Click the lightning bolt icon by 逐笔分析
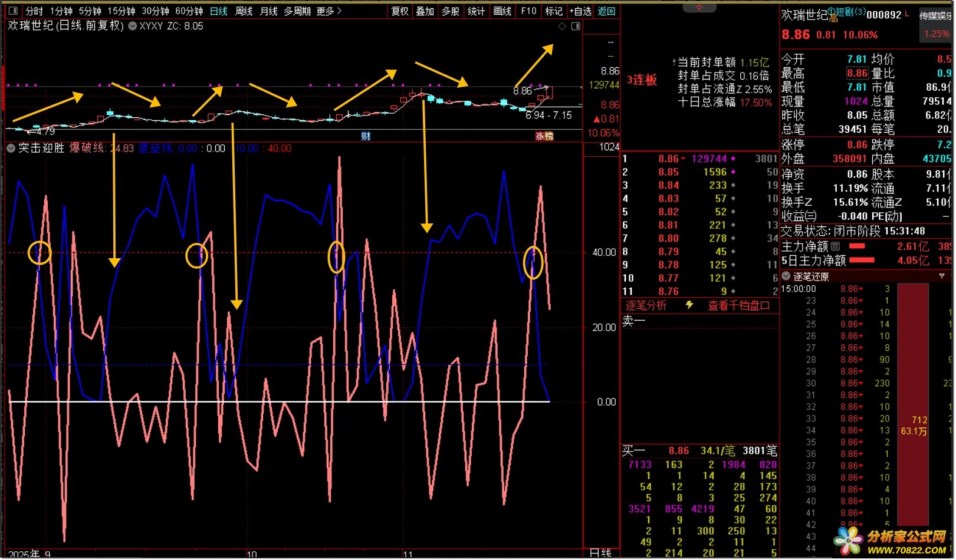956x560 pixels. pyautogui.click(x=689, y=305)
